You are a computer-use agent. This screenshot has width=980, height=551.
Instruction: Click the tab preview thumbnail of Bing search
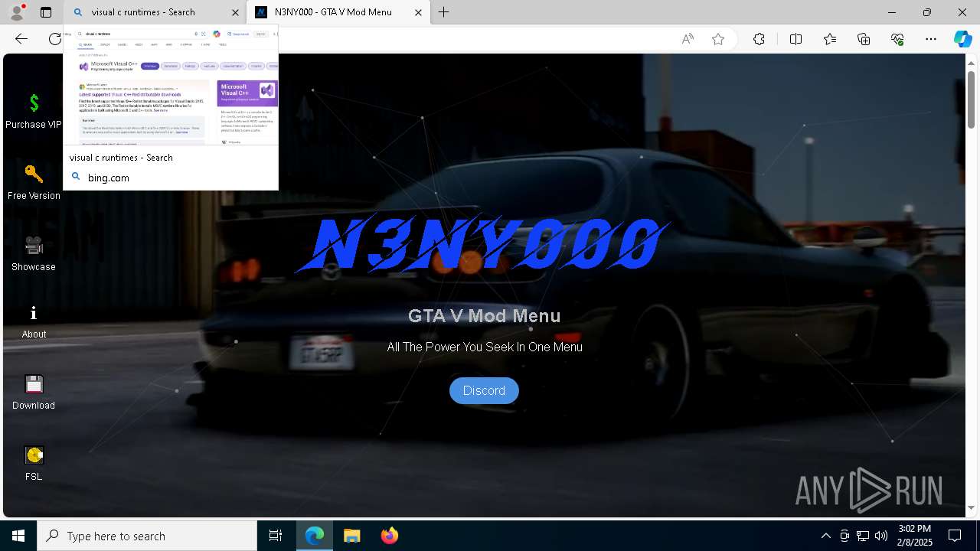pos(171,85)
